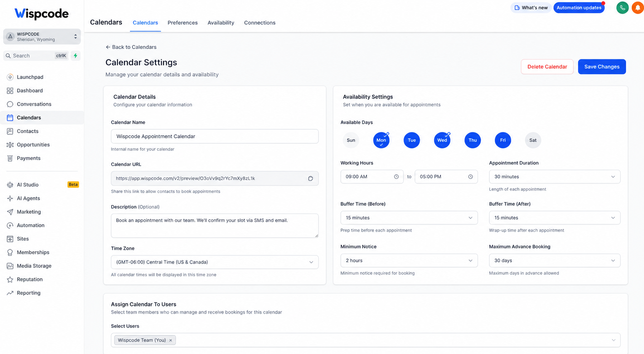Open What's new
Screen dimensions: 644x354
click(x=531, y=8)
